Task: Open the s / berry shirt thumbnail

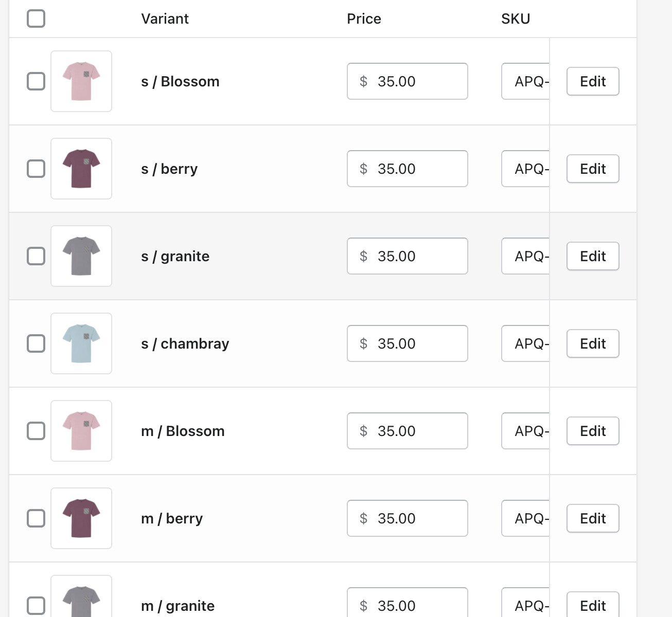Action: [81, 169]
